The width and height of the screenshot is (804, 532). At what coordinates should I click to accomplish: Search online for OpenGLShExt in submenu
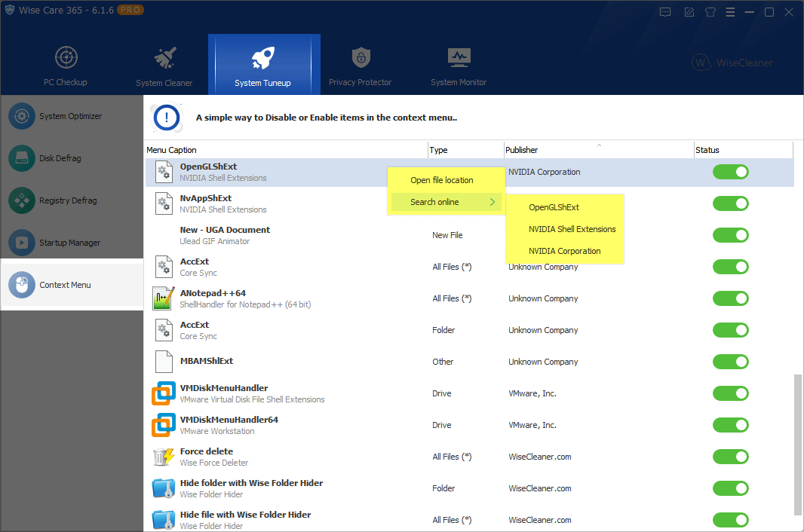(565, 207)
